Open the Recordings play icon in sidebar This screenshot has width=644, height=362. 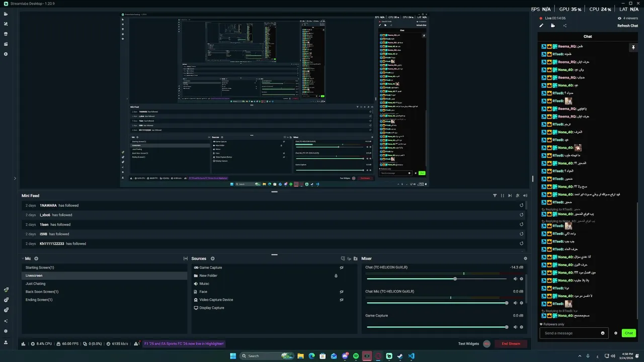pos(6,54)
